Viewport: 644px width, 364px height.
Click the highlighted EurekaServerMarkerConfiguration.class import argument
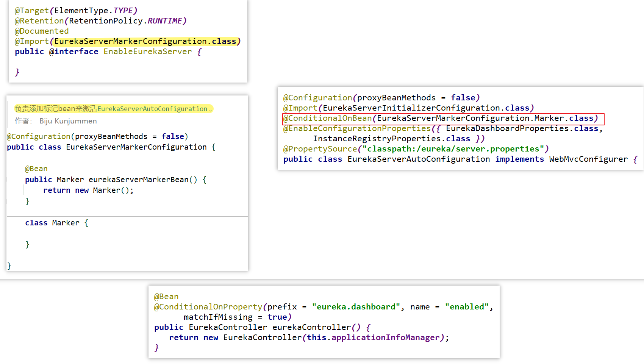point(145,41)
